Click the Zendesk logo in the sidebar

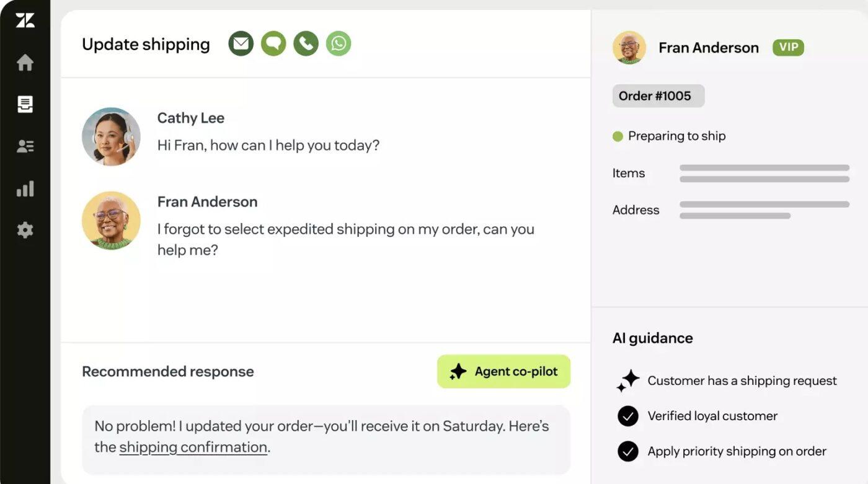coord(25,19)
